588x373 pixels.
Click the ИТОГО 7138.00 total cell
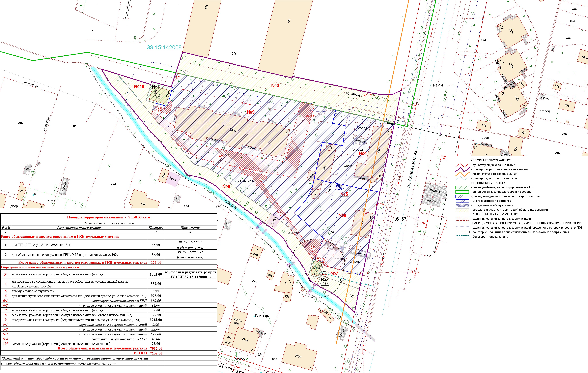pyautogui.click(x=156, y=353)
